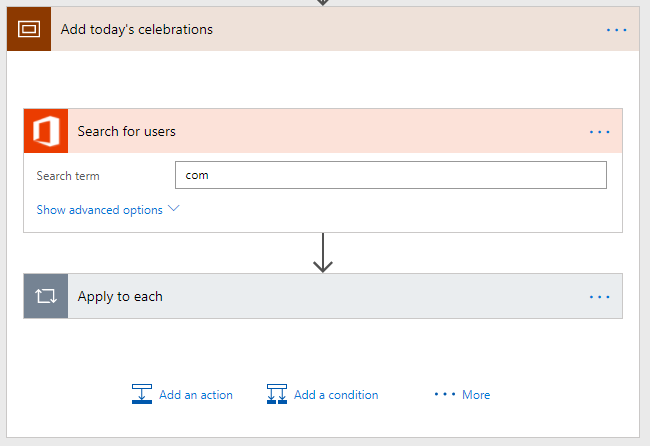Image resolution: width=650 pixels, height=446 pixels.
Task: Open the Apply to each ellipsis menu
Action: click(600, 296)
